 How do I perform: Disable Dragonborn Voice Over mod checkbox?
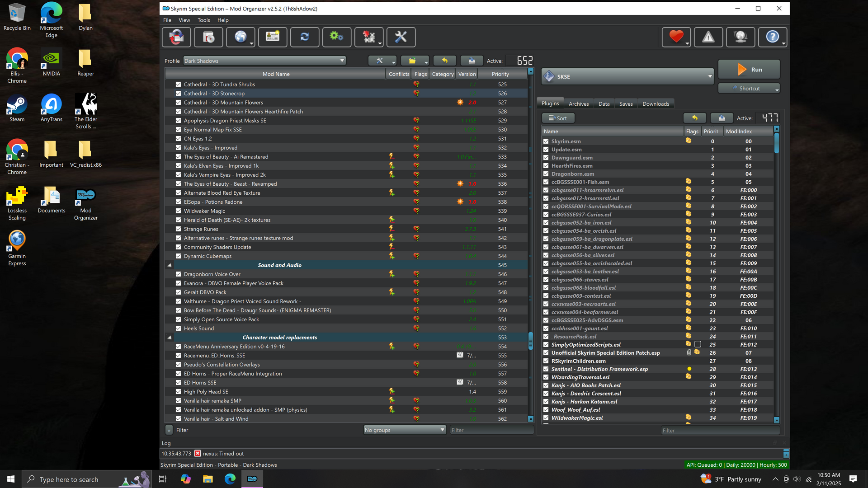[178, 274]
